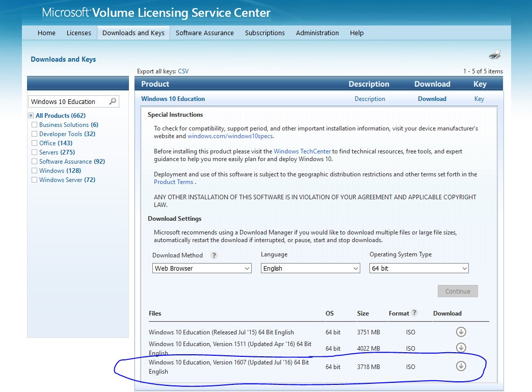
Task: Open the Product Terms link
Action: (x=173, y=182)
